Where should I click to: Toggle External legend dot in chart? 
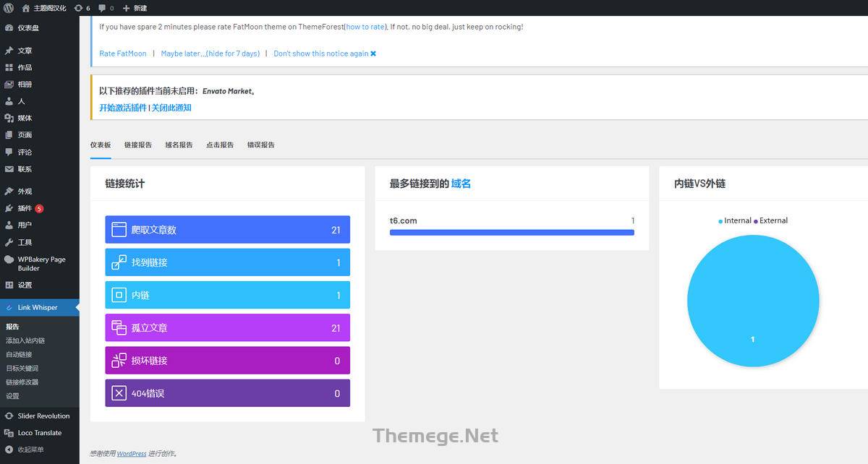point(756,221)
